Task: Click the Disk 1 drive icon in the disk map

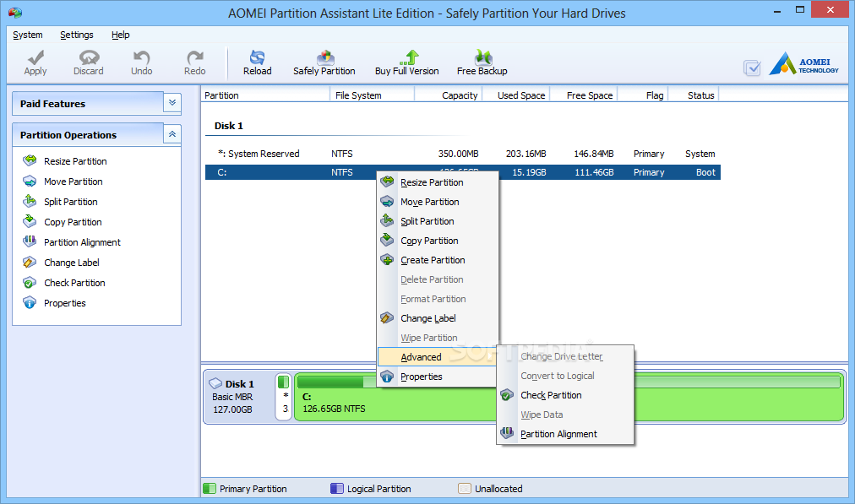Action: point(215,383)
